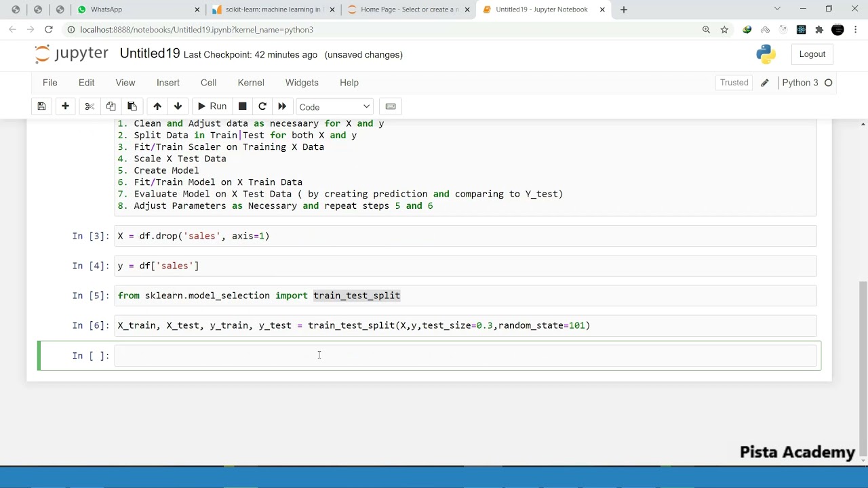Screen dimensions: 868x488
Task: Click into the empty In [ ] cell
Action: point(465,356)
